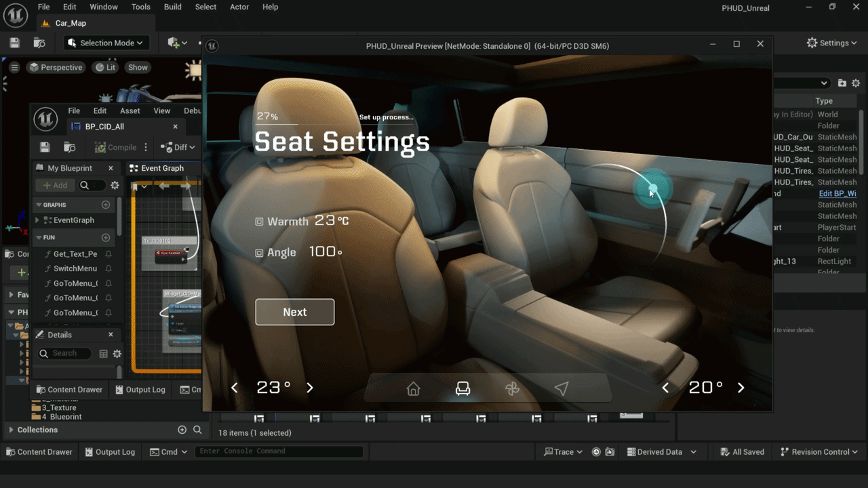Select the seat icon in bottom dock
The width and height of the screenshot is (868, 488).
462,388
